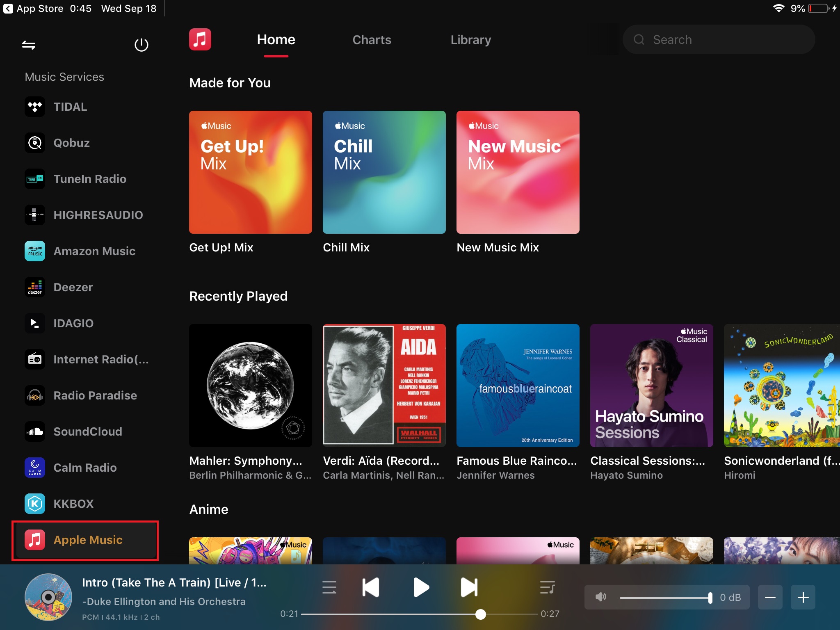The width and height of the screenshot is (840, 630).
Task: Mute the volume speaker icon
Action: click(x=601, y=597)
